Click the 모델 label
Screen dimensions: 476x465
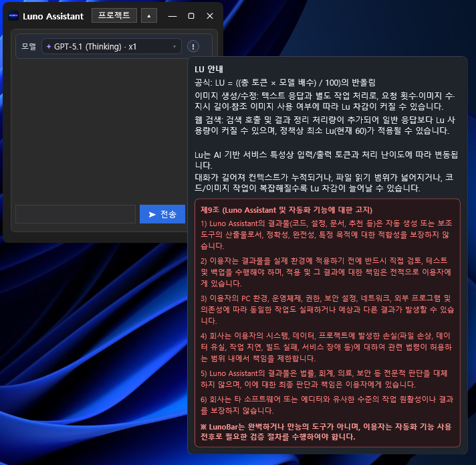click(29, 46)
